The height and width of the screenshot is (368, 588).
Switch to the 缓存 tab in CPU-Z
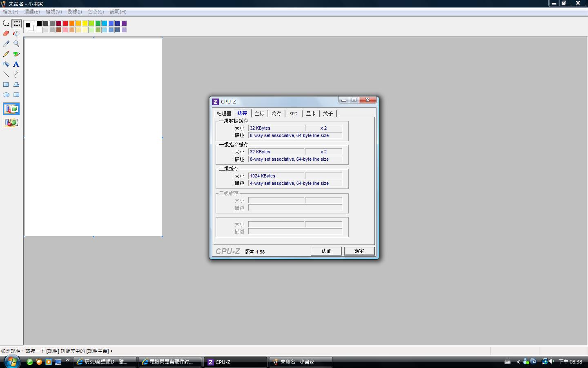(x=242, y=113)
